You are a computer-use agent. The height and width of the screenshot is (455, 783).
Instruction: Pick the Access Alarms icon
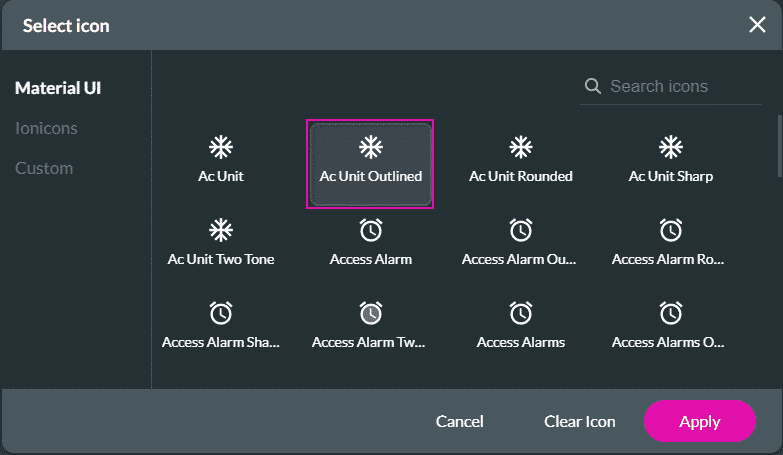(x=520, y=326)
